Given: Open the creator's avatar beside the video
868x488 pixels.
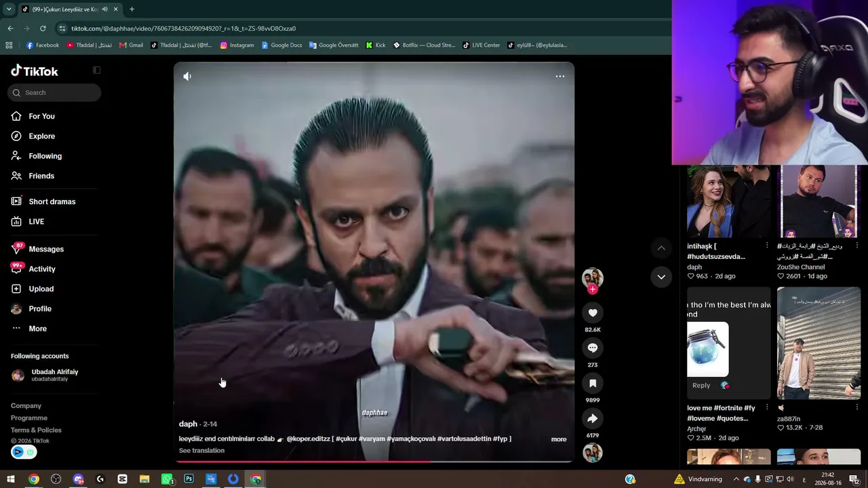Looking at the screenshot, I should tap(593, 277).
